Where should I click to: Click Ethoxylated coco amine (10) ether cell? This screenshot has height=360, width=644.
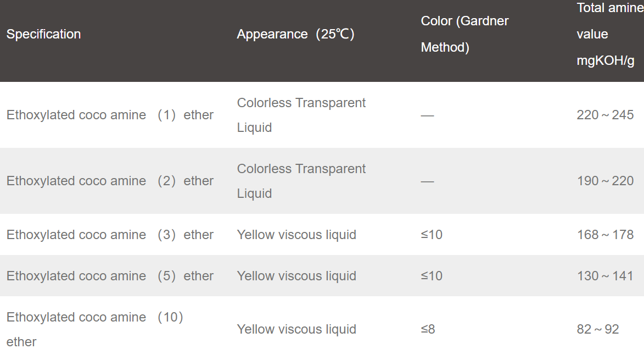coord(95,329)
